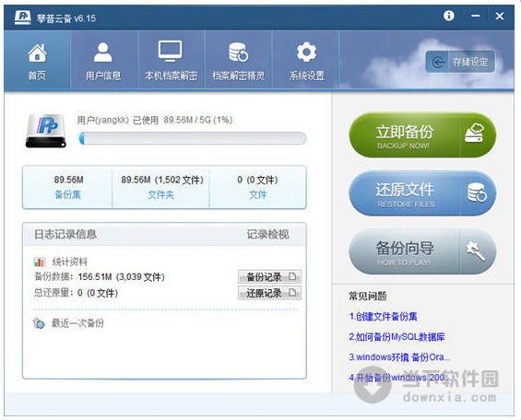521x420 pixels.
Task: Open the 用户信息 user info tab
Action: [103, 60]
